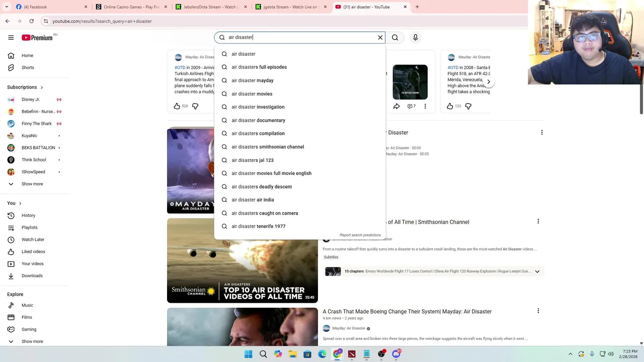Switch to Online Casino Games tab
The height and width of the screenshot is (362, 644).
[131, 7]
